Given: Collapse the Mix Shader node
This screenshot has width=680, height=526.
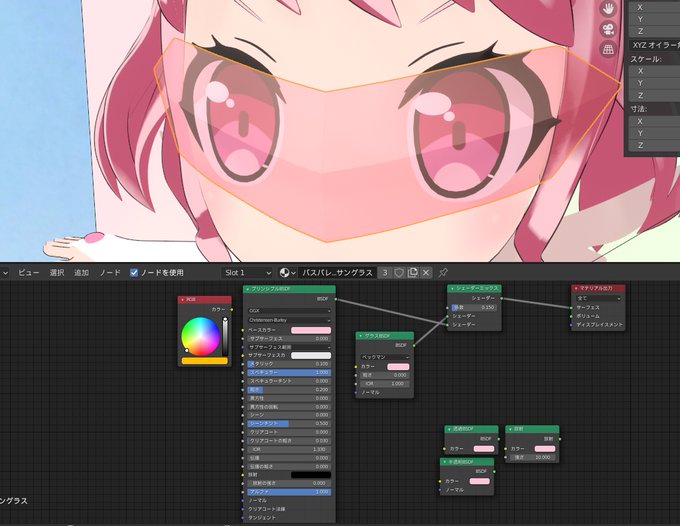Looking at the screenshot, I should (x=452, y=288).
